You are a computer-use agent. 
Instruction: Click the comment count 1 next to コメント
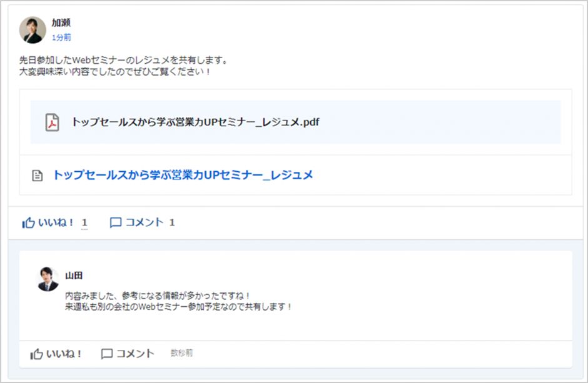[x=172, y=222]
